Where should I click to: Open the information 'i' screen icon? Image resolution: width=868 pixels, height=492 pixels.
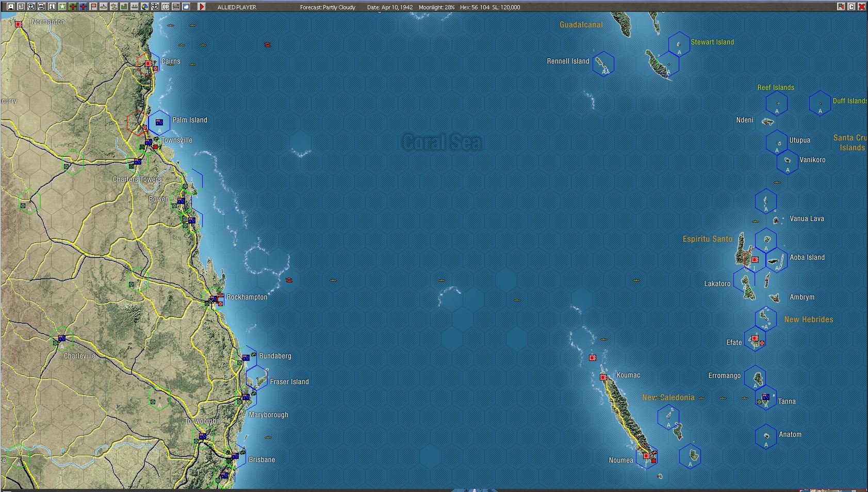52,7
